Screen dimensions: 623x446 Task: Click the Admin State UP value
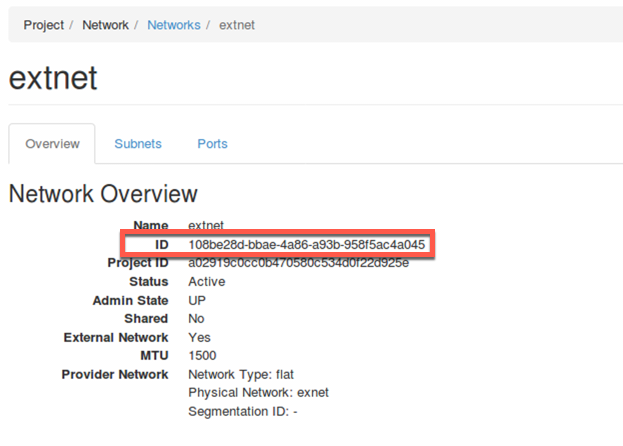point(197,300)
